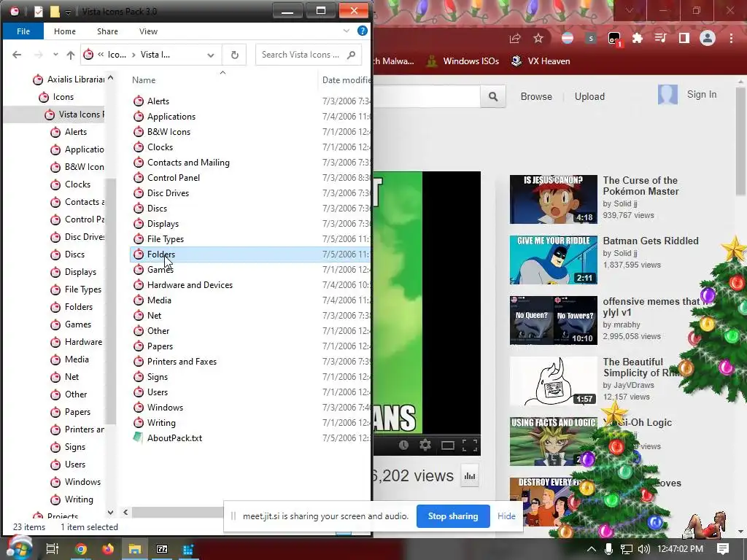Switch to the Share ribbon tab

(x=107, y=31)
